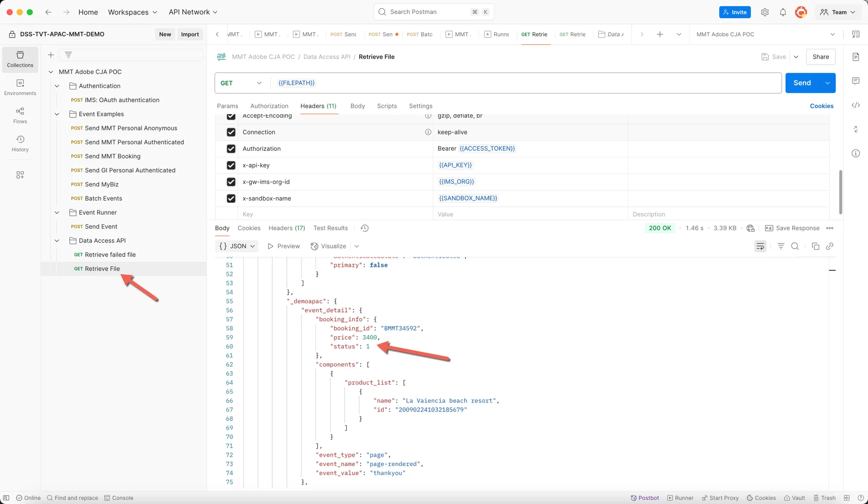868x504 pixels.
Task: Switch to the Scripts tab
Action: click(x=387, y=106)
